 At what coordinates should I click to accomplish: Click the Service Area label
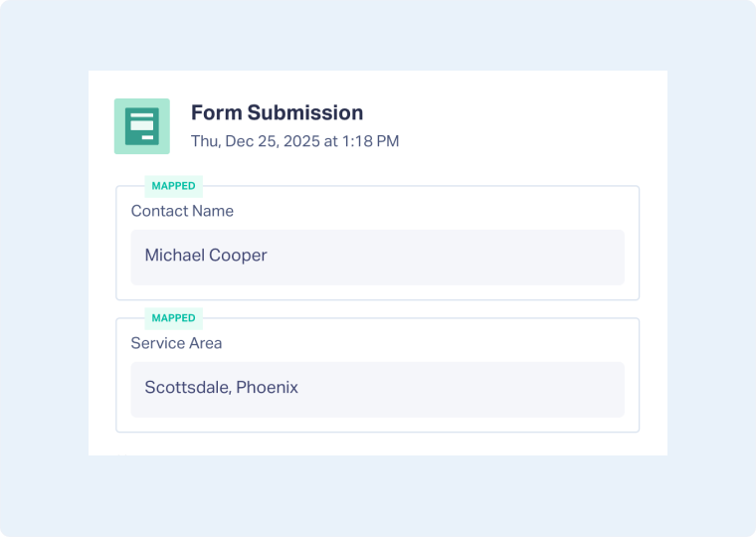pyautogui.click(x=176, y=343)
